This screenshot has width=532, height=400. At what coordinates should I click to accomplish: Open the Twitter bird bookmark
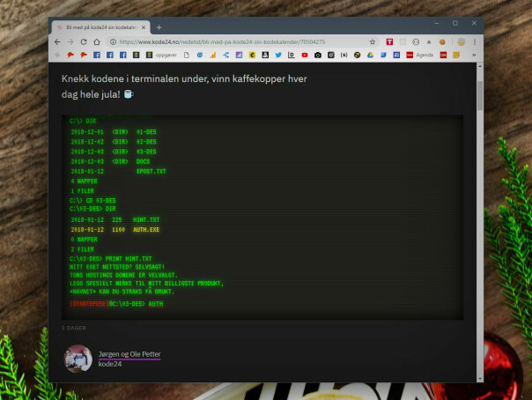pyautogui.click(x=278, y=55)
